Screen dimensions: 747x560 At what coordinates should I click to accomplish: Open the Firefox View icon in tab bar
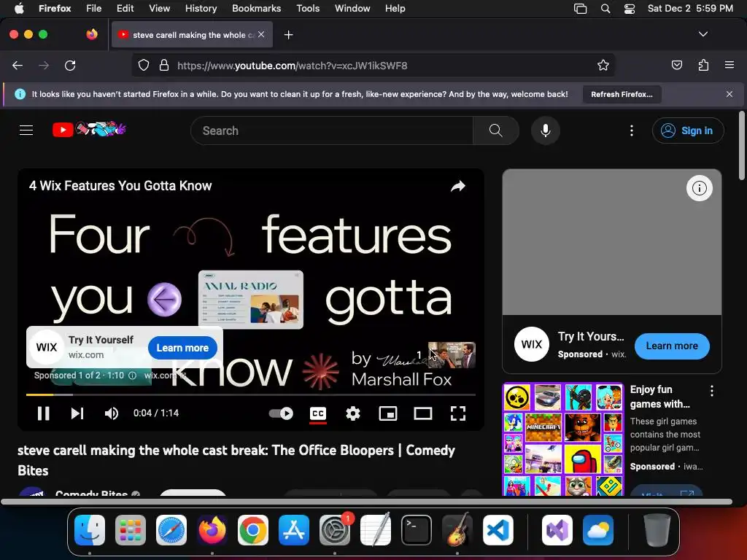[x=92, y=34]
